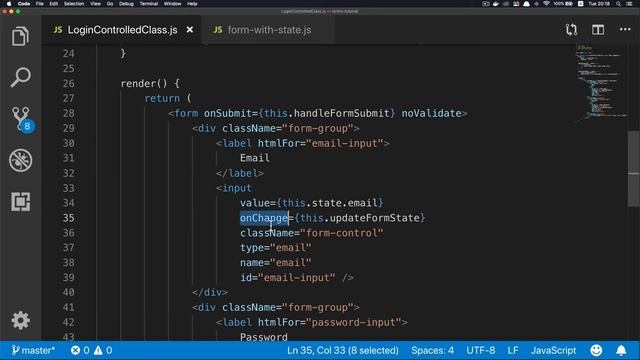
Task: Click the highlighted onChange text
Action: pos(264,218)
